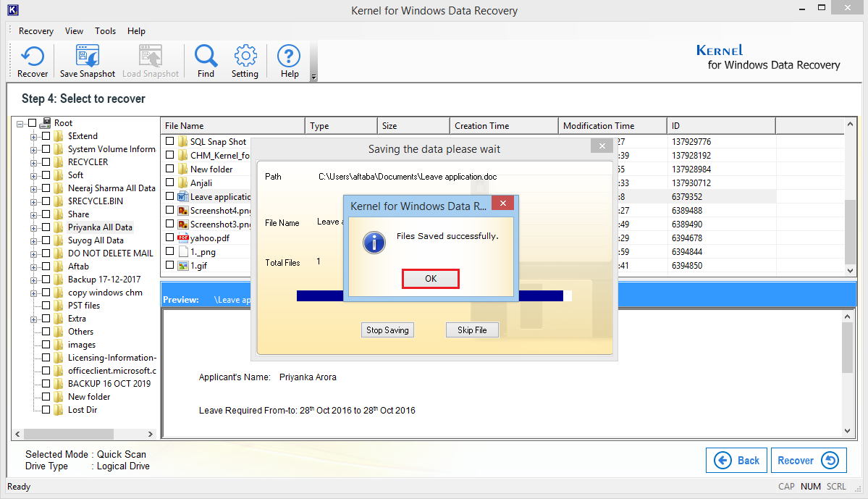Click the PST files folder icon
This screenshot has width=868, height=499.
[59, 305]
